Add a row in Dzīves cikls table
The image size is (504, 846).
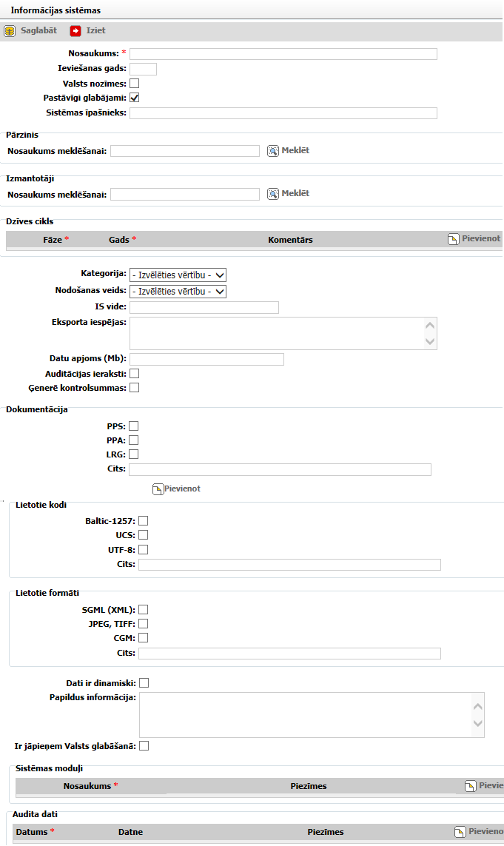(x=454, y=239)
